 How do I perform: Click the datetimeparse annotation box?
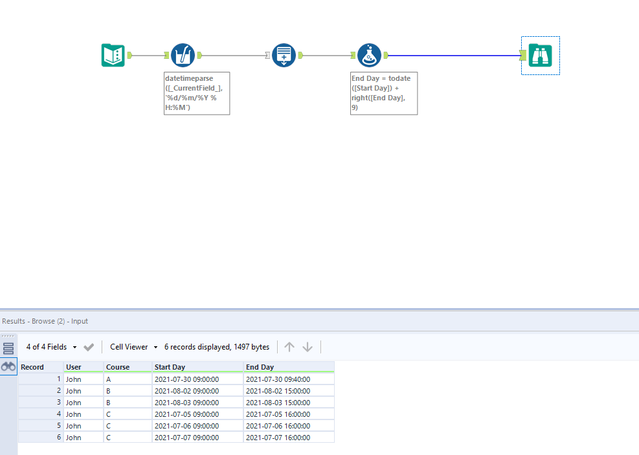[x=197, y=93]
